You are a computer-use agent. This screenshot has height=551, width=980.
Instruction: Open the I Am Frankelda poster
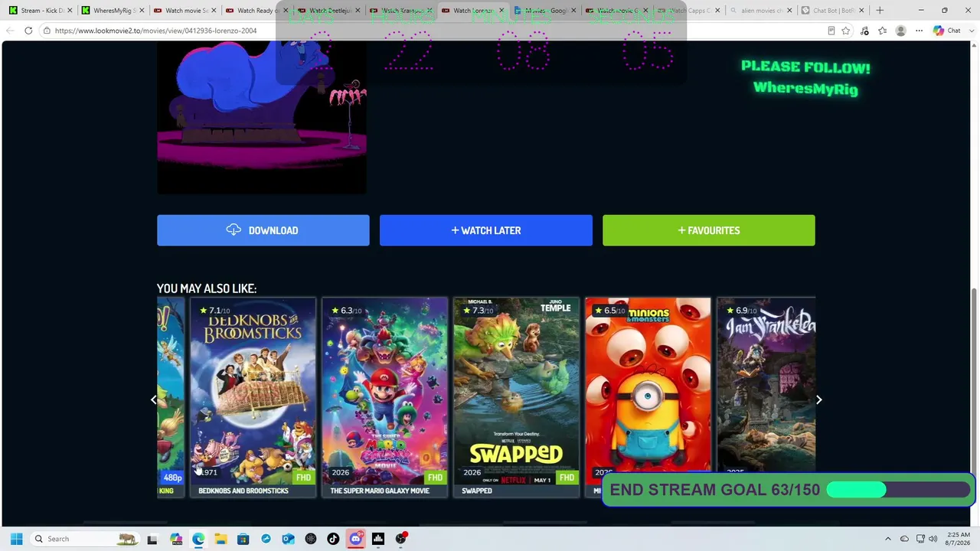point(766,385)
